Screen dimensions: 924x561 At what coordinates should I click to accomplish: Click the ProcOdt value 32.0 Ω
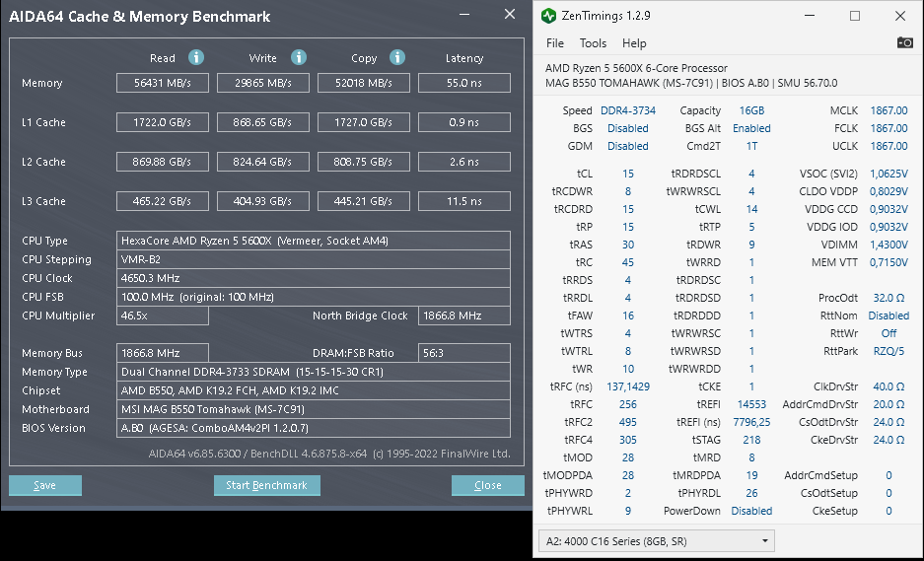(888, 298)
